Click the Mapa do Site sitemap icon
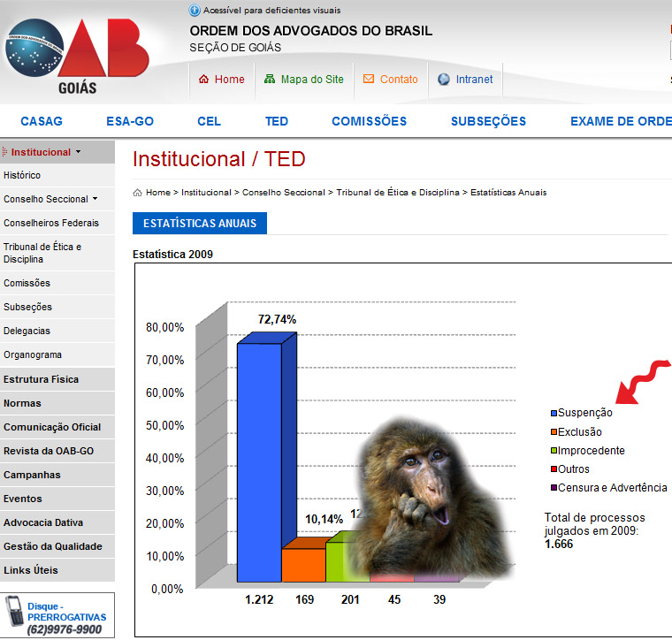The height and width of the screenshot is (640, 672). click(x=270, y=80)
